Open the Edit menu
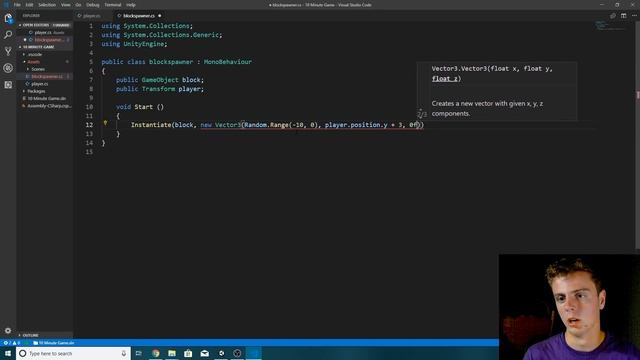This screenshot has width=640, height=360. click(x=29, y=5)
